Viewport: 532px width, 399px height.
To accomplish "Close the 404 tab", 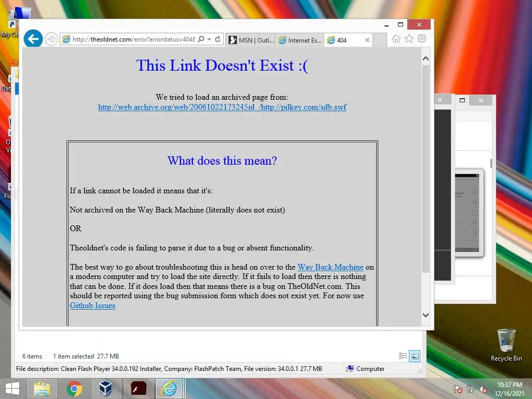I will tap(367, 40).
